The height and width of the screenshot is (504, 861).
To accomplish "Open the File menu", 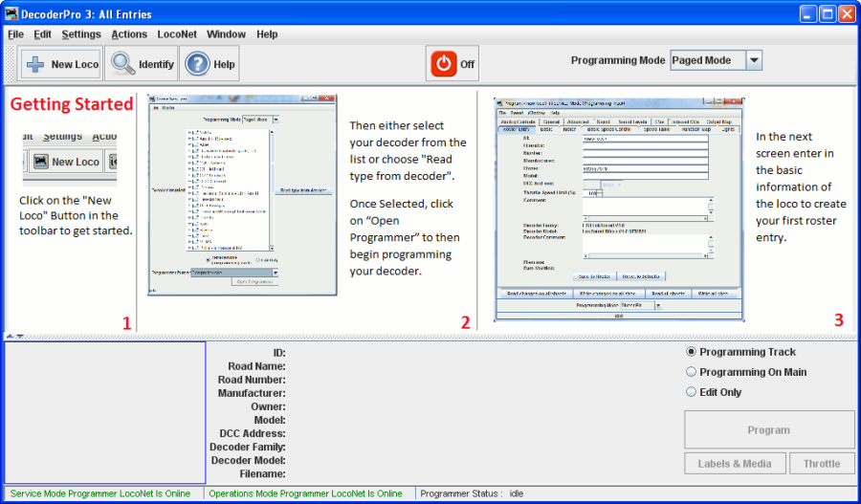I will click(15, 34).
